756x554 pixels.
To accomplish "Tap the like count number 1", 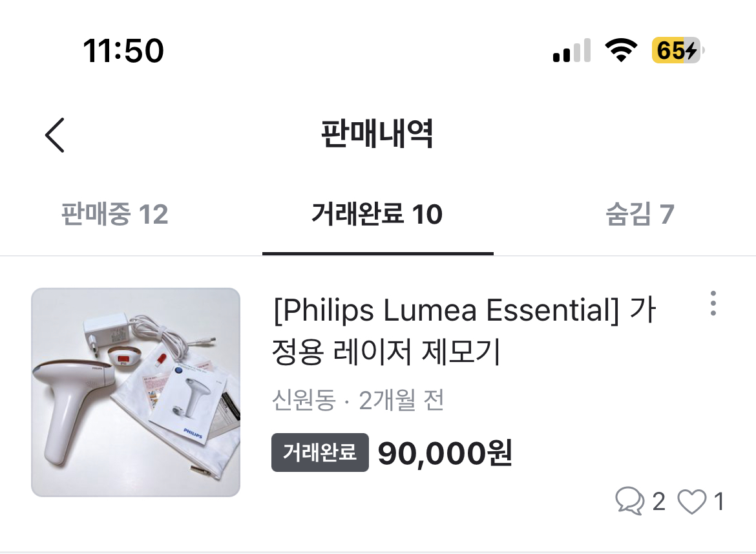I will [x=719, y=502].
